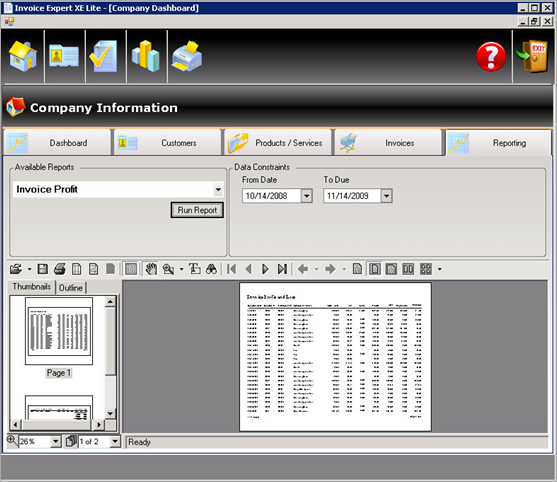
Task: Expand the zoom tool dropdown arrow
Action: tap(182, 269)
